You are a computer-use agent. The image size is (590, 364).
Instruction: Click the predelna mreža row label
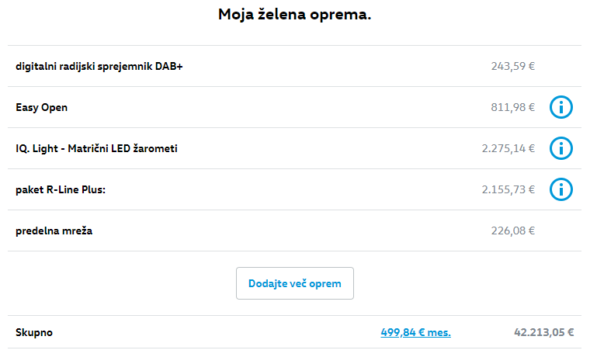(54, 231)
